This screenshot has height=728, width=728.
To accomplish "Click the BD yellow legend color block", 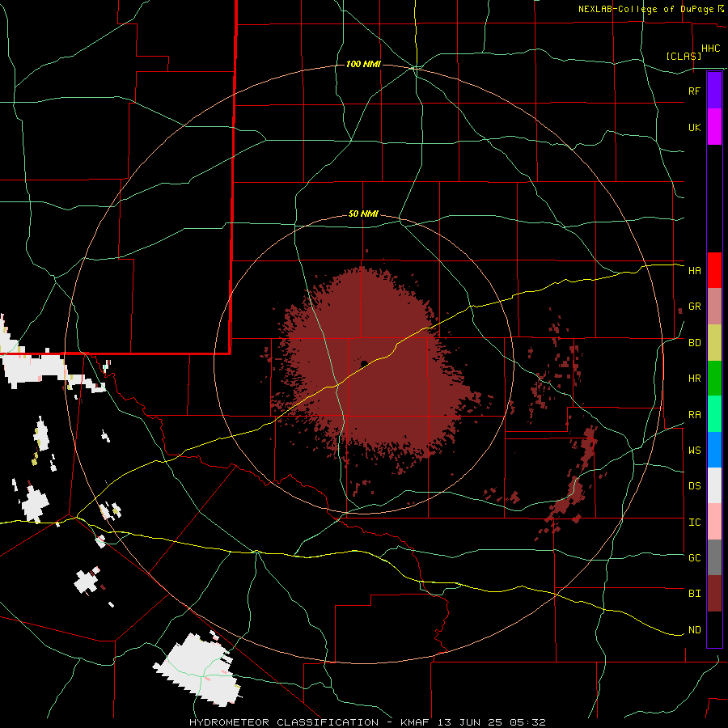I will coord(714,343).
